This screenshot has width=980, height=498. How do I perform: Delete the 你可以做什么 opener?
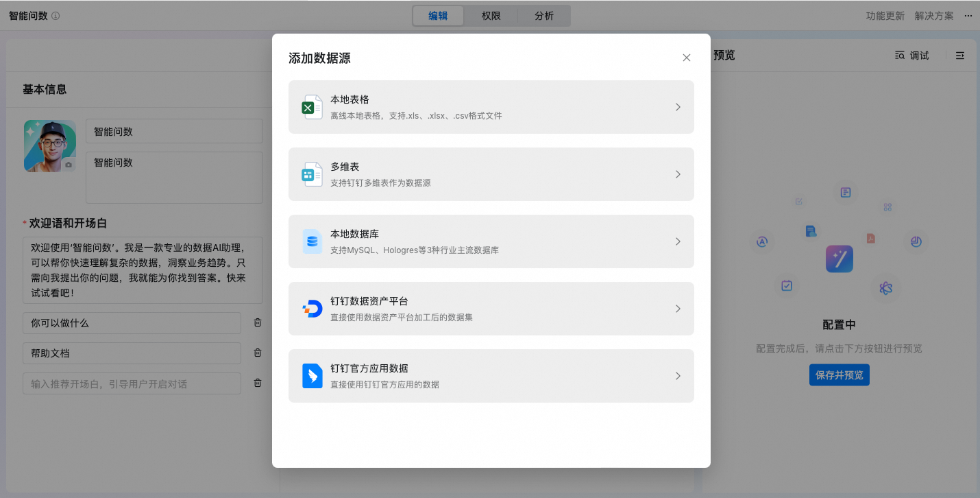pyautogui.click(x=258, y=322)
